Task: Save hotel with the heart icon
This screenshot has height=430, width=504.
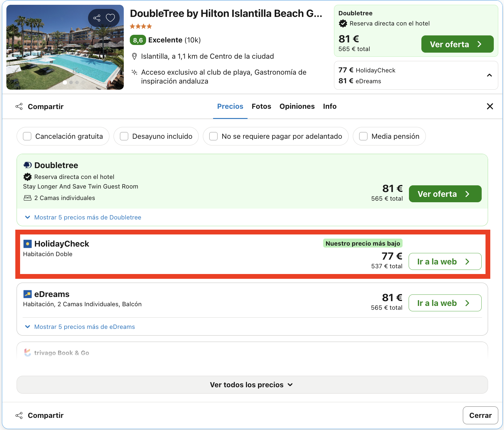Action: (110, 18)
